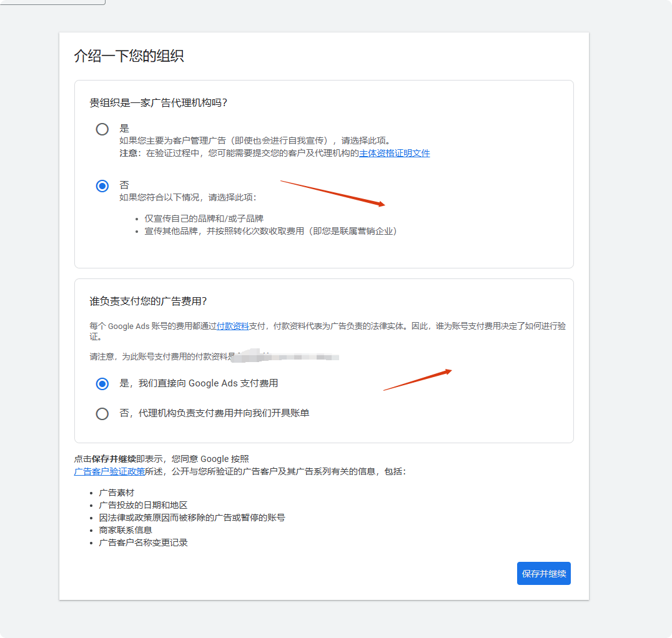Choose 是，我们直接向 Google Ads 支付费用 option
672x638 pixels.
pos(102,383)
